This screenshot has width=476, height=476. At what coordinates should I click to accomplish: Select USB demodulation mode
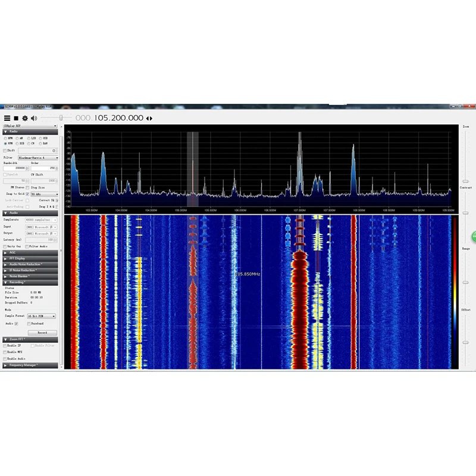(x=40, y=139)
